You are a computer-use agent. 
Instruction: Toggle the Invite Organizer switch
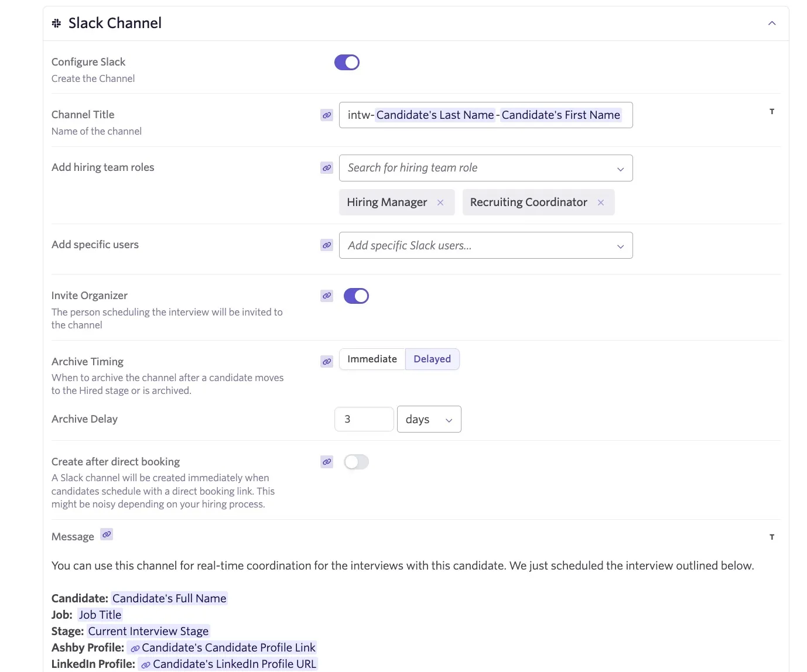pos(356,296)
